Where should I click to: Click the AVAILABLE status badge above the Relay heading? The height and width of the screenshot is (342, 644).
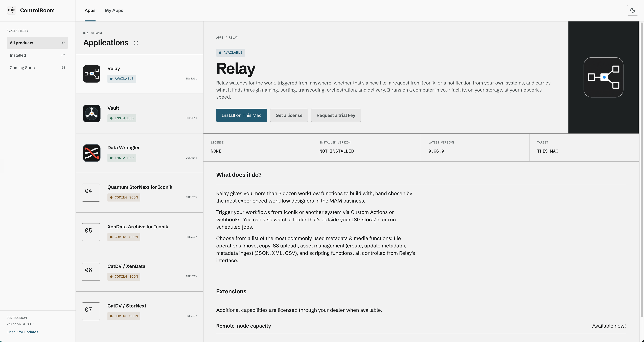(231, 52)
